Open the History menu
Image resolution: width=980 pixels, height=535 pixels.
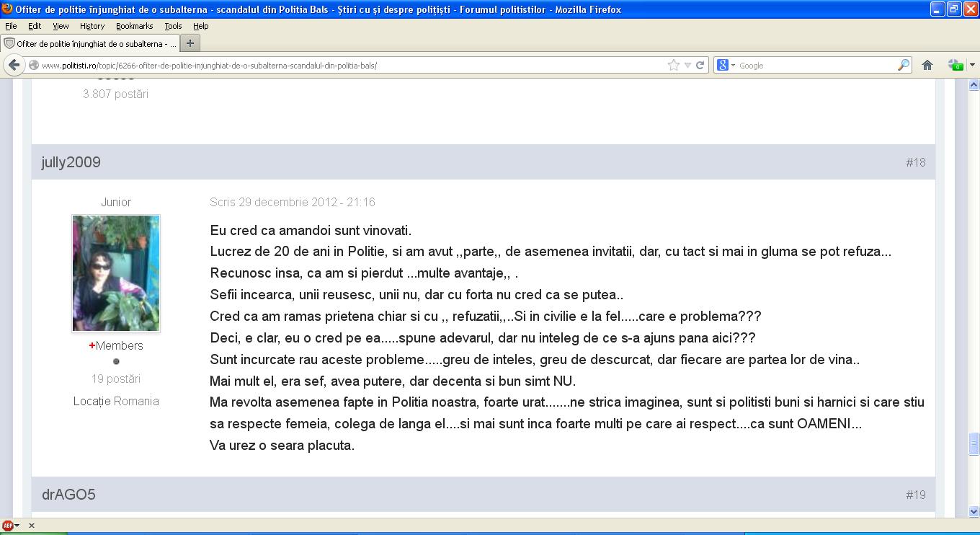pos(92,26)
